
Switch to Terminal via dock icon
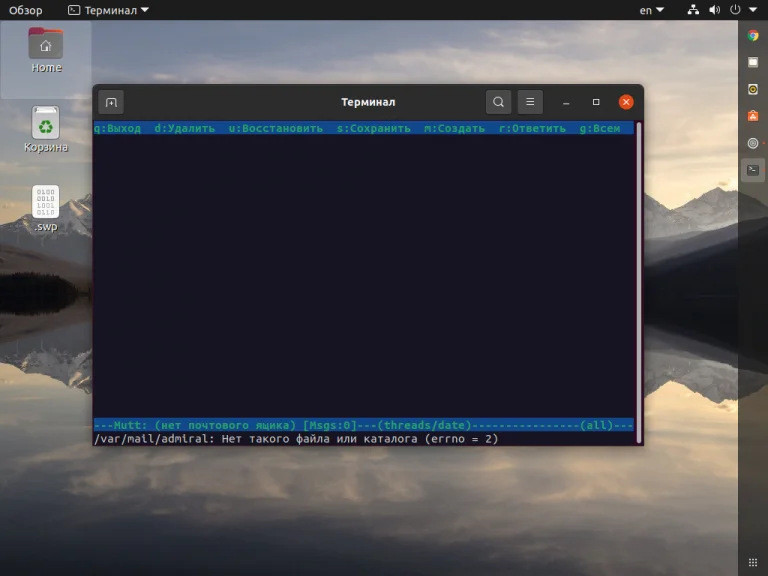point(753,170)
